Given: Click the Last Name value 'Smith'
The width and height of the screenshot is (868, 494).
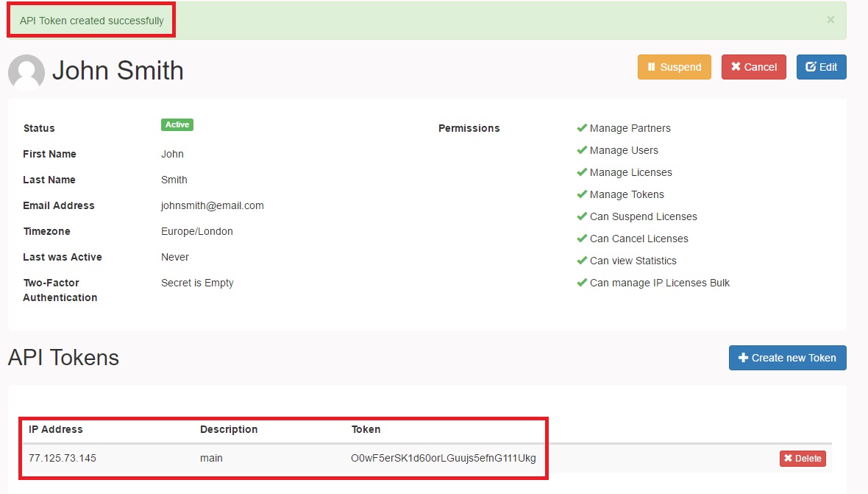Looking at the screenshot, I should click(x=174, y=180).
